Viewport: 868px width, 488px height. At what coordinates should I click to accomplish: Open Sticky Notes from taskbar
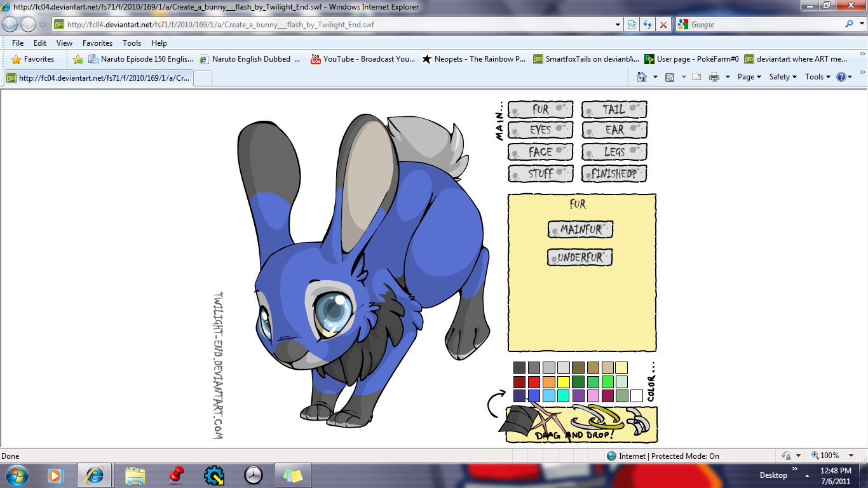tap(292, 475)
